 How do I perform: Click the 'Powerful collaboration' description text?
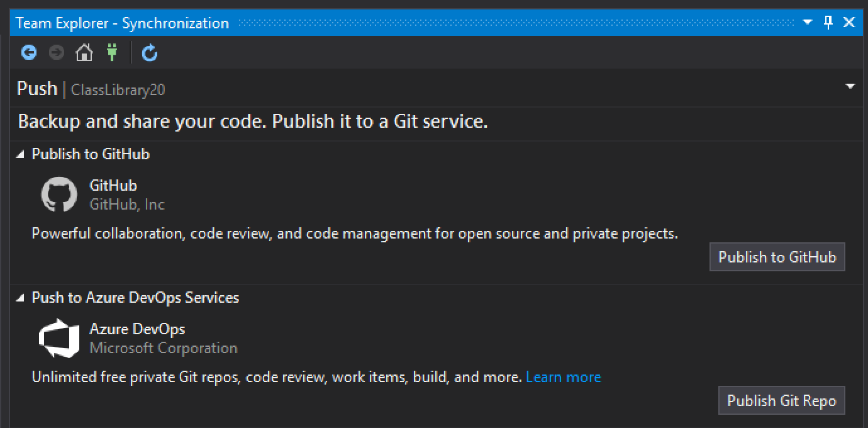click(x=355, y=234)
